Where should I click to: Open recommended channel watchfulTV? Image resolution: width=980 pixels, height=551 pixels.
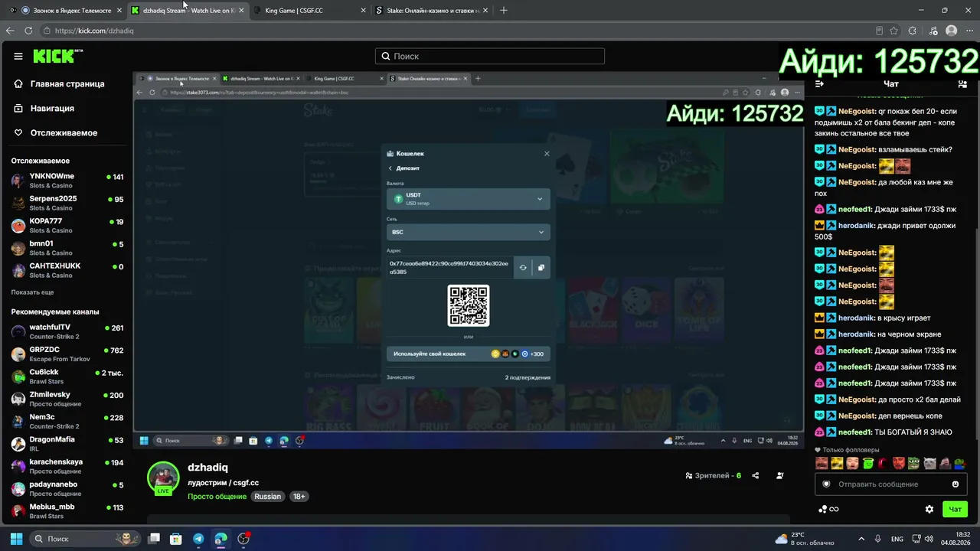[x=67, y=331]
